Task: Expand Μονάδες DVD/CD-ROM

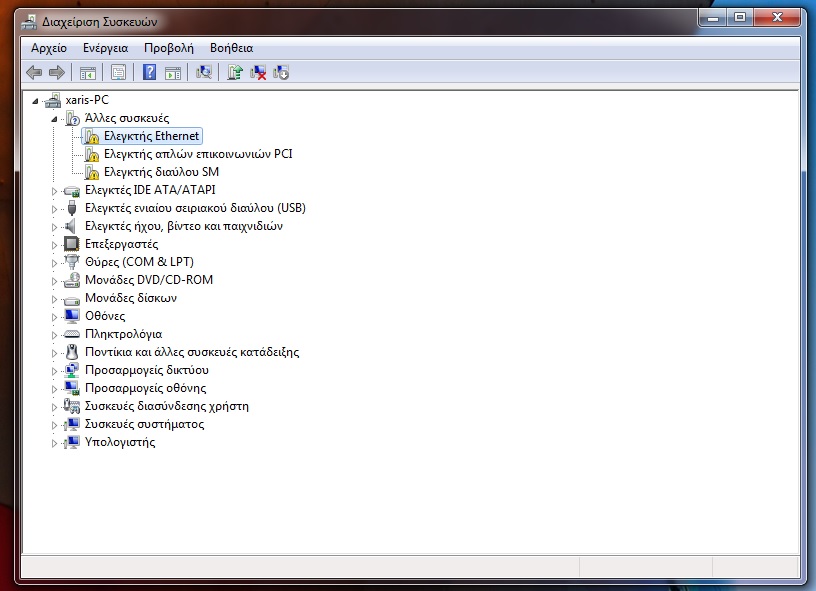Action: [54, 281]
